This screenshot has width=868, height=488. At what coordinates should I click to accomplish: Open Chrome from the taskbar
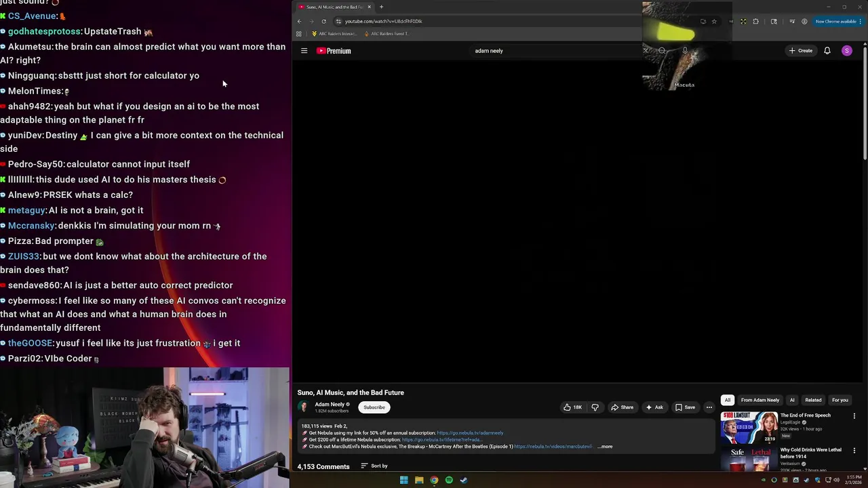pos(434,480)
